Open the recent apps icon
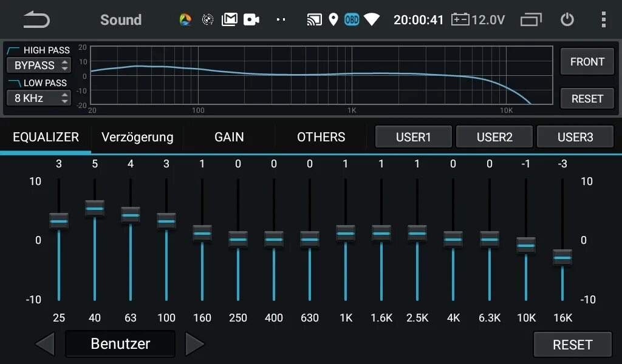 (x=531, y=19)
